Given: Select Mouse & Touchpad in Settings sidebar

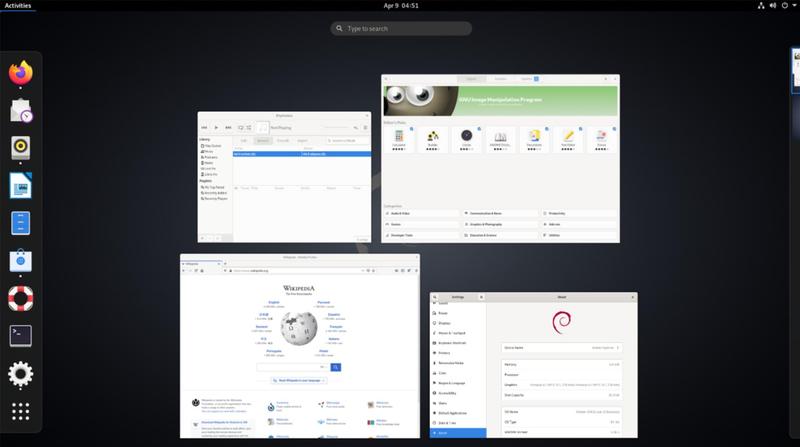Looking at the screenshot, I should tap(459, 333).
